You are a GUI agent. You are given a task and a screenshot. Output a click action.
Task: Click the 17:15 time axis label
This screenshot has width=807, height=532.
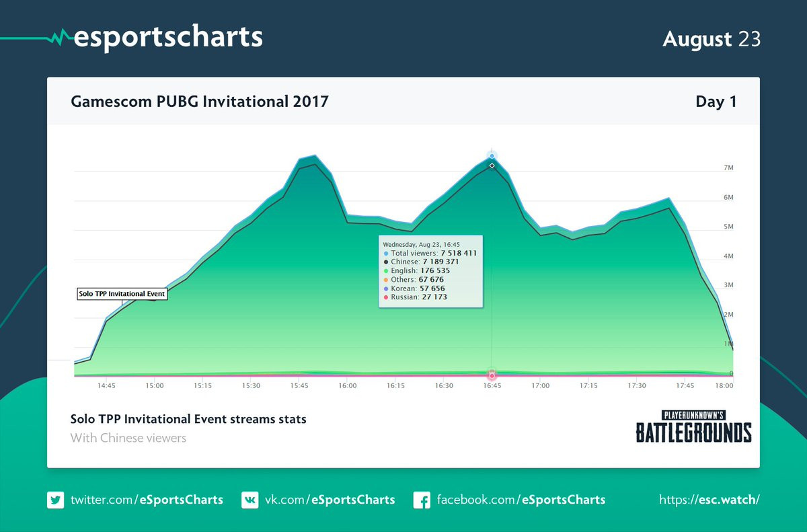588,386
